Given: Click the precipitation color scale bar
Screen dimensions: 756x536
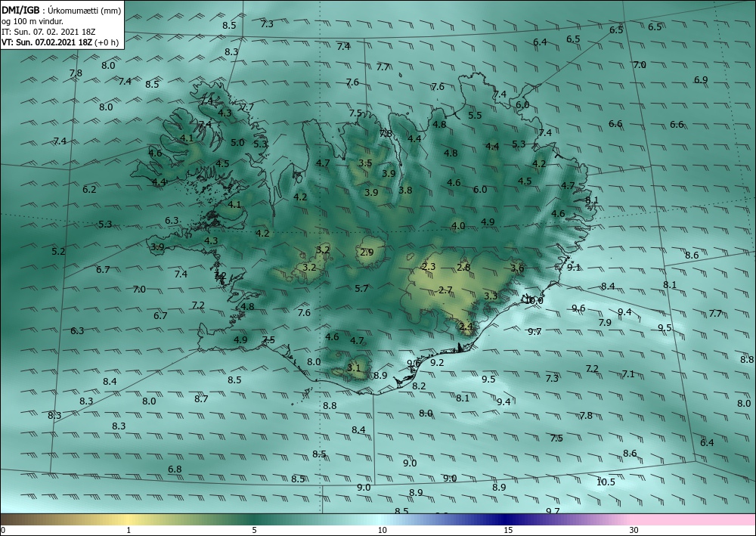Looking at the screenshot, I should [378, 519].
